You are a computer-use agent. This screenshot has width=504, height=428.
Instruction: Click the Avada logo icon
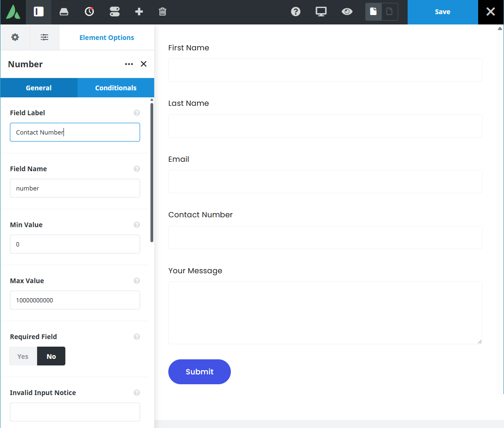click(x=13, y=12)
